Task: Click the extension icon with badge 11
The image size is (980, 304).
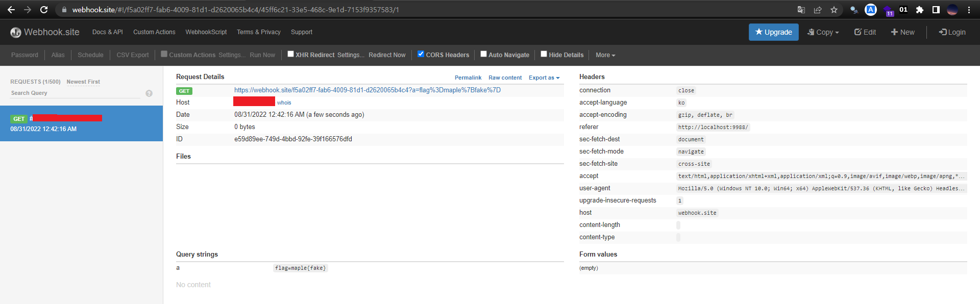Action: (x=888, y=11)
